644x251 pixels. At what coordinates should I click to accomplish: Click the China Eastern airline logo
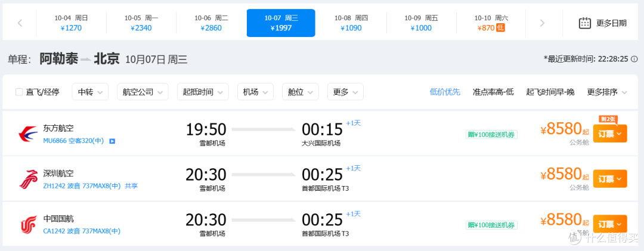pos(28,133)
